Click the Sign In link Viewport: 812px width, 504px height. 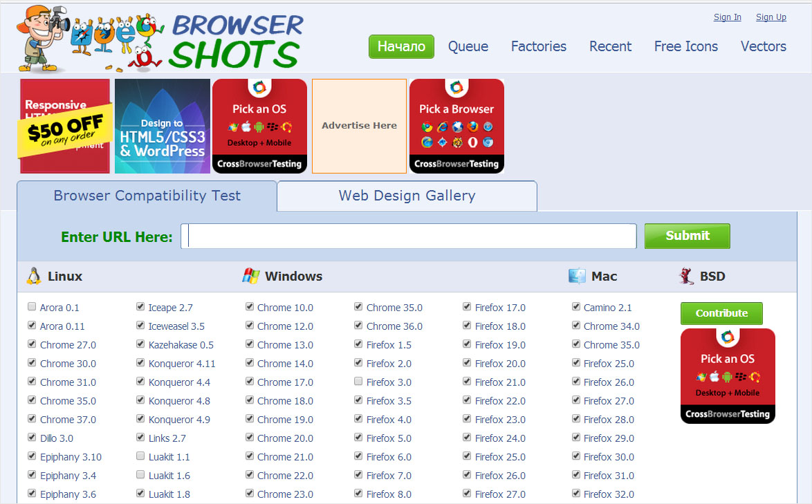(x=727, y=17)
